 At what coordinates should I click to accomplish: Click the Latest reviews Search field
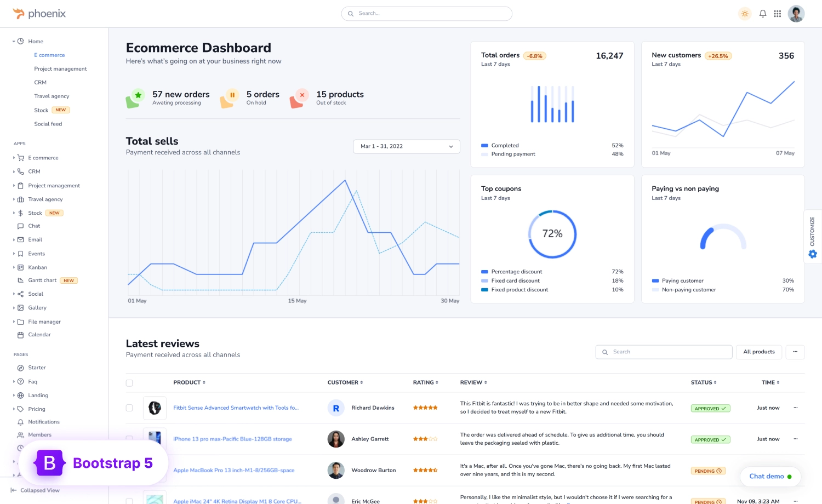(664, 352)
